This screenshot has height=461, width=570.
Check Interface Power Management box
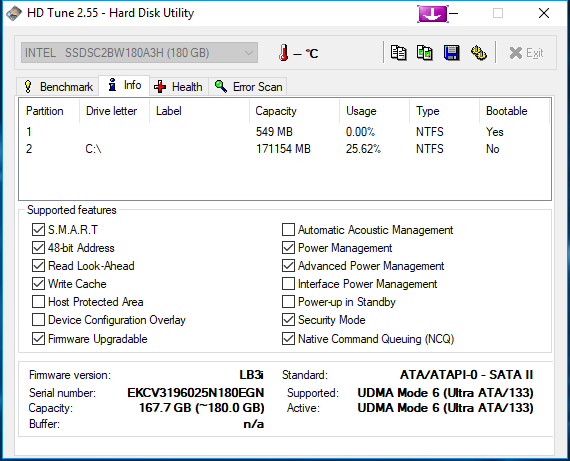click(x=288, y=284)
